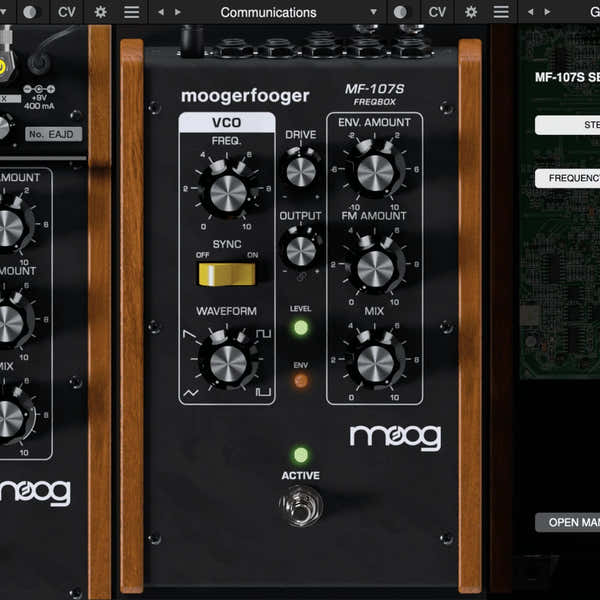Click the WAVEFORM knob

click(228, 364)
